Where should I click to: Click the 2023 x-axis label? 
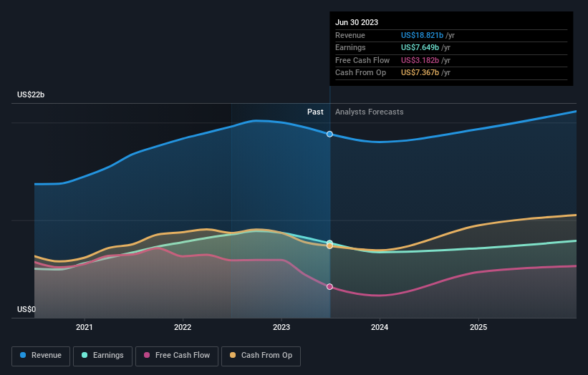tap(281, 327)
